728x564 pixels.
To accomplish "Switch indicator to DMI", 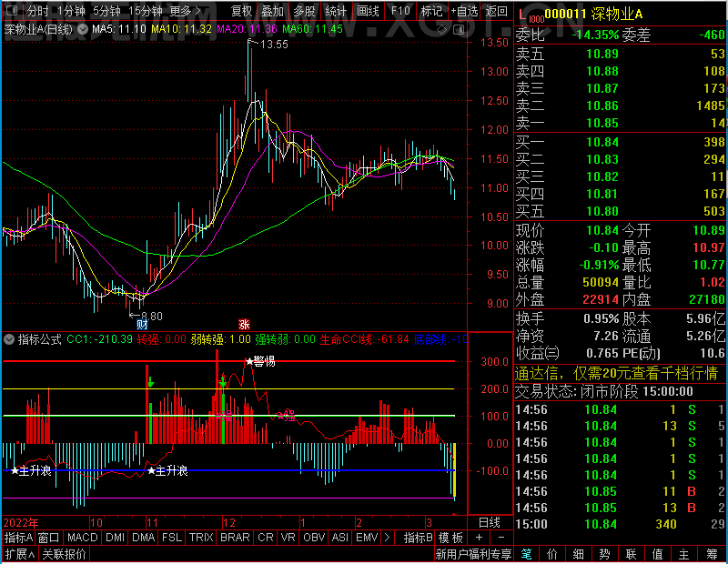I will click(115, 538).
